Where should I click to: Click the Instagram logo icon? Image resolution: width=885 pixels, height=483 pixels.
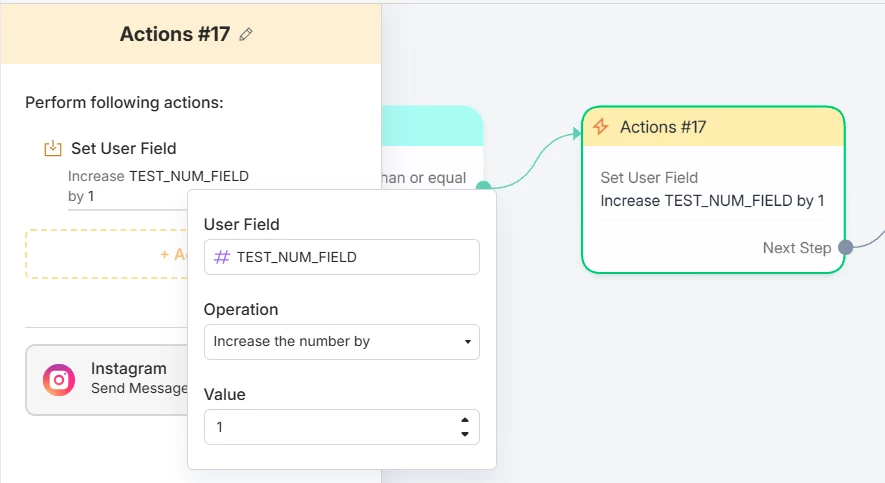point(59,379)
